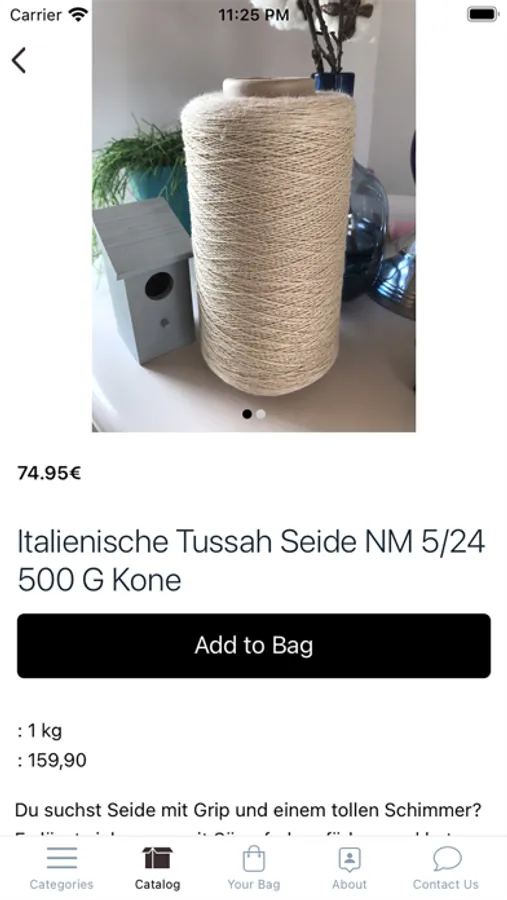Viewport: 507px width, 900px height.
Task: Tap the Wi-Fi status icon
Action: [78, 14]
